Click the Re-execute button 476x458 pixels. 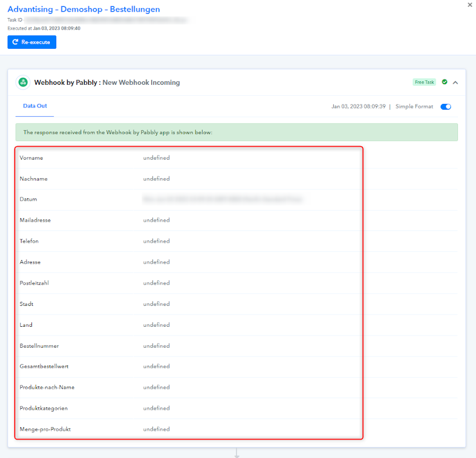coord(32,42)
